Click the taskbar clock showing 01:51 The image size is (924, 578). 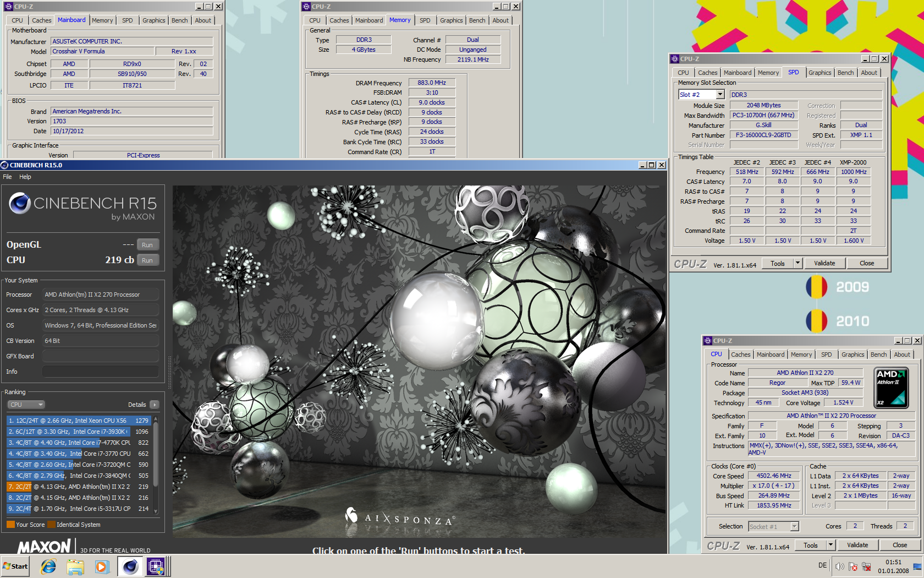click(x=893, y=566)
